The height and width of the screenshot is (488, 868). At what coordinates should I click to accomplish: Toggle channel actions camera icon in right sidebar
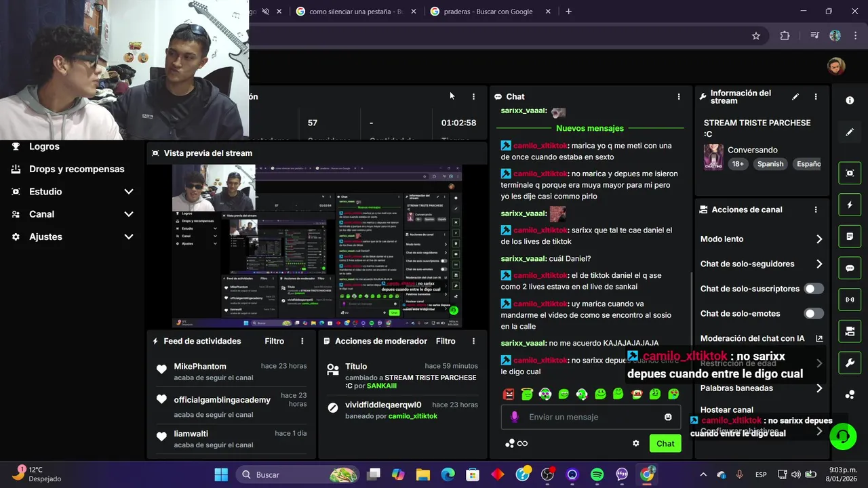(x=850, y=331)
